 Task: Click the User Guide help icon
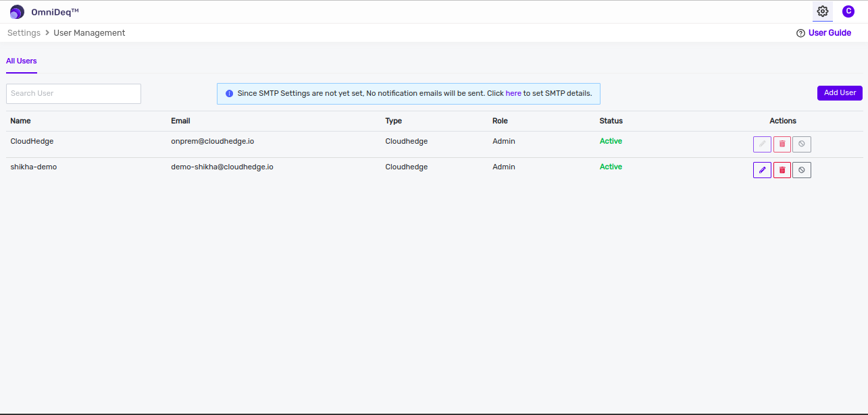point(800,33)
